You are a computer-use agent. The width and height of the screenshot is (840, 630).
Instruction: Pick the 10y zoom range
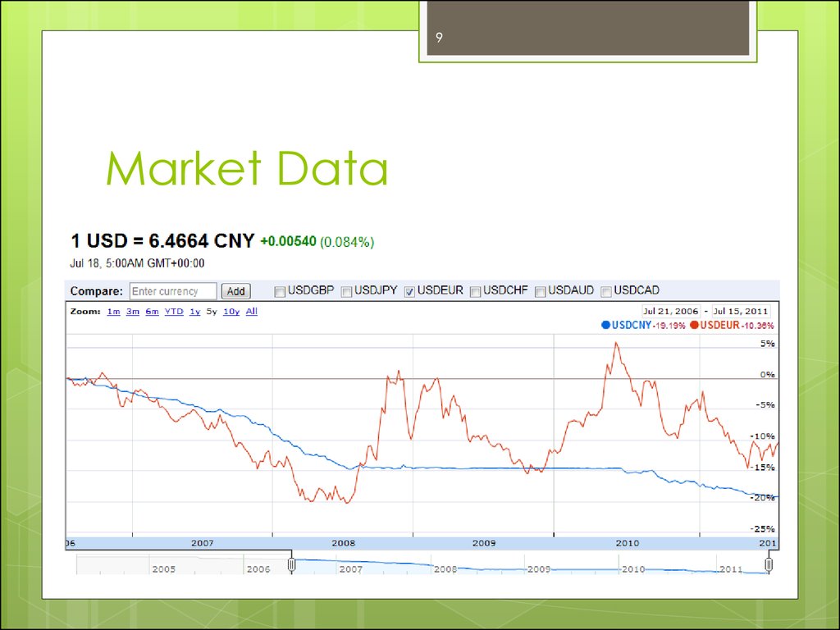[x=231, y=311]
